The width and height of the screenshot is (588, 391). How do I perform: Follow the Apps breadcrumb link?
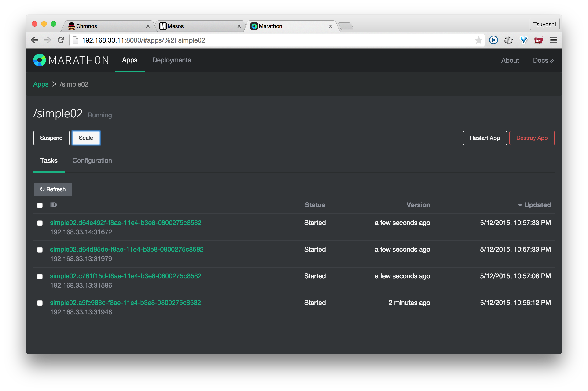(x=41, y=84)
